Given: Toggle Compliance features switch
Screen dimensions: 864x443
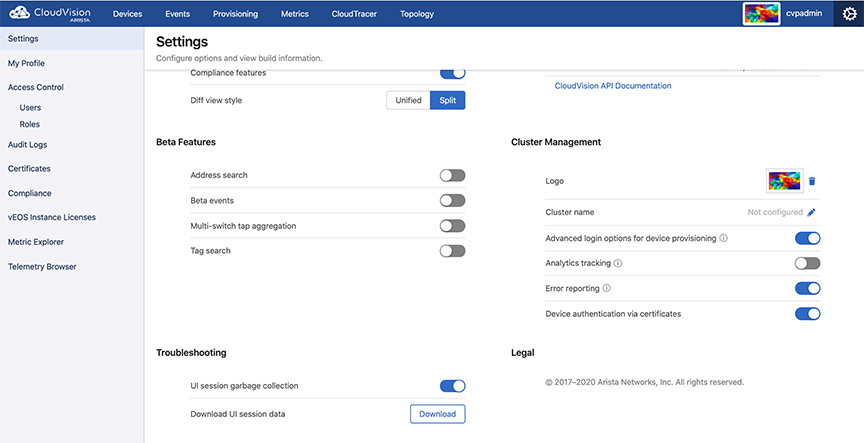Looking at the screenshot, I should pos(452,73).
